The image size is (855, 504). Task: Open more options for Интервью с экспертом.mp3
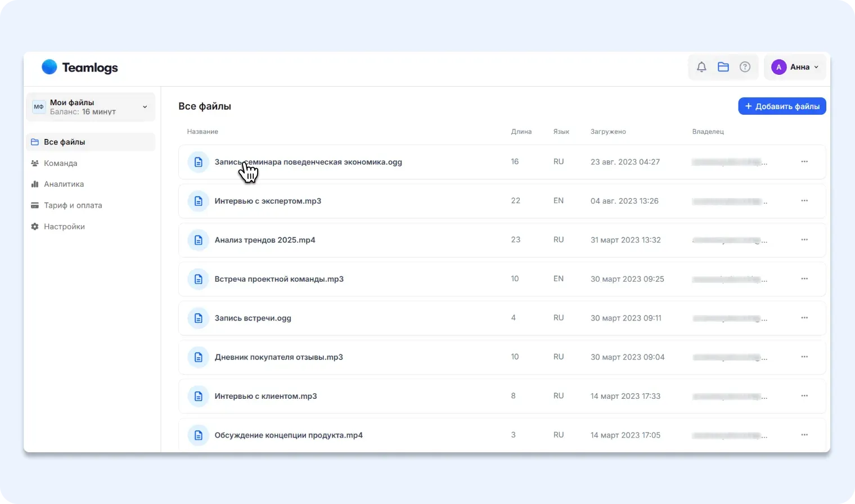(x=804, y=201)
